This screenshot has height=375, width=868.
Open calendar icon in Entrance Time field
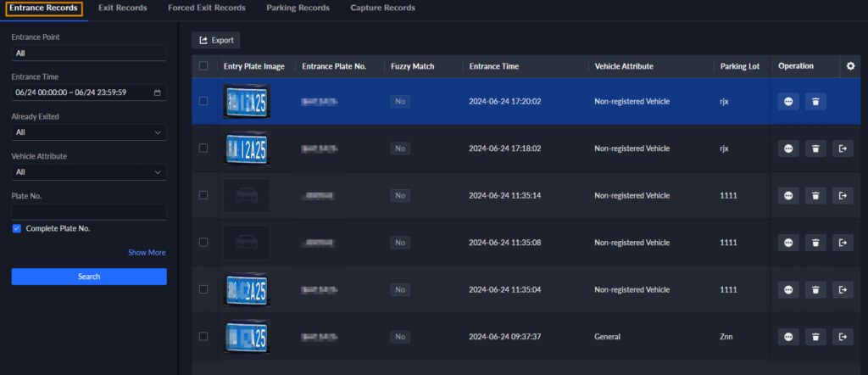click(158, 92)
